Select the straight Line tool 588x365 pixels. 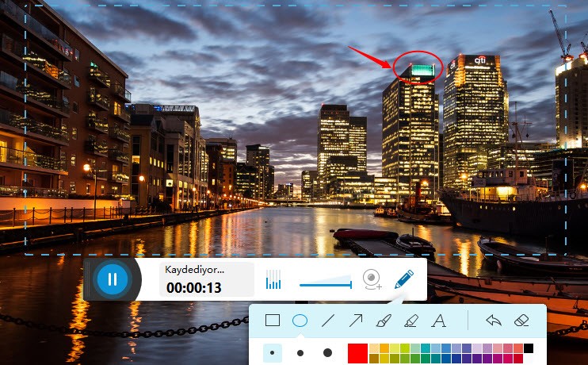[328, 321]
